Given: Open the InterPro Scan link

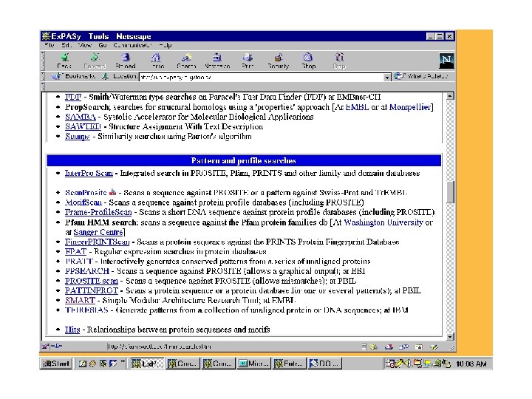Looking at the screenshot, I should tap(89, 173).
